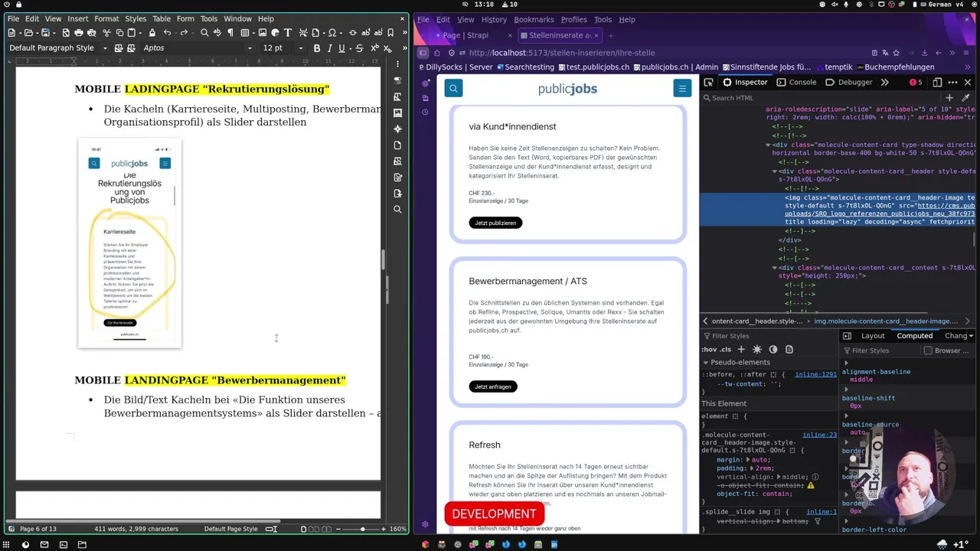Click the Save document icon in Writer
This screenshot has height=551, width=980.
coord(45,33)
